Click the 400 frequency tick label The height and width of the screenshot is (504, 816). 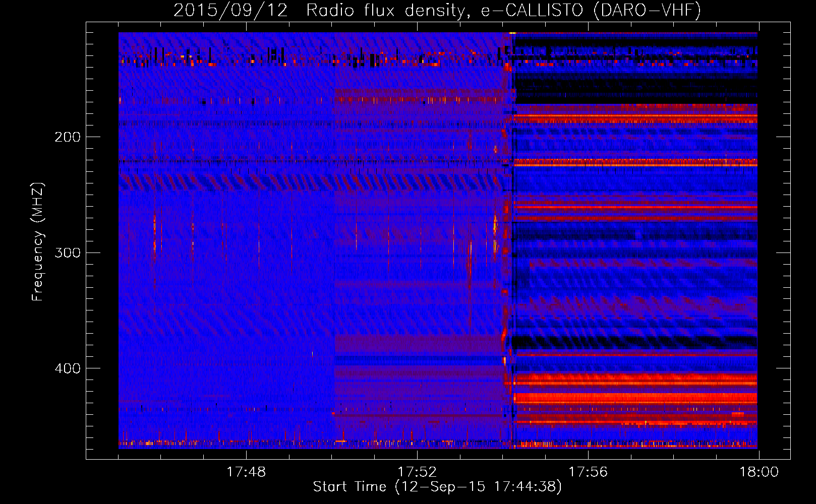68,368
